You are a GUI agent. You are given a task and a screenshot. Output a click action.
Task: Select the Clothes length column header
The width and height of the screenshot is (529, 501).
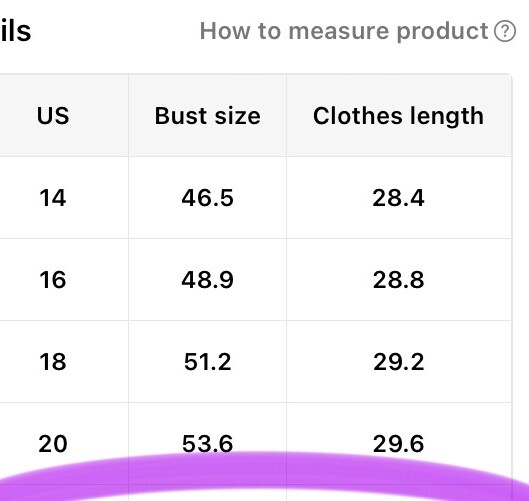pos(399,116)
